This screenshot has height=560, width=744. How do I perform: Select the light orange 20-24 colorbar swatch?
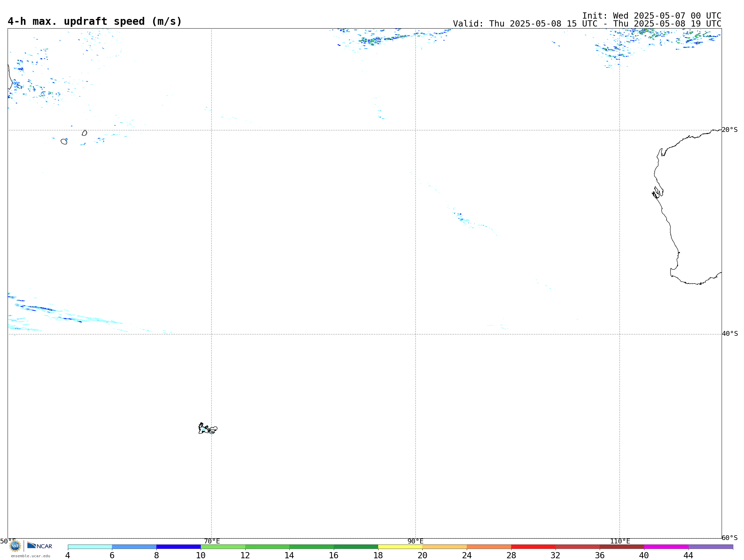[445, 547]
